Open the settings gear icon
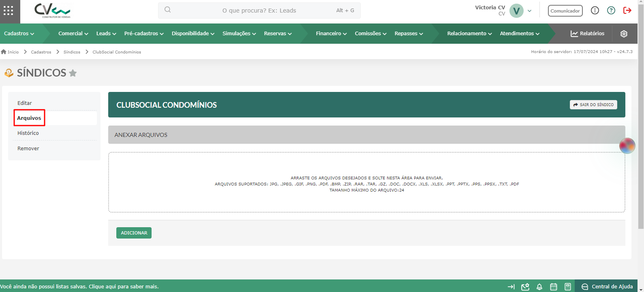 pyautogui.click(x=624, y=34)
